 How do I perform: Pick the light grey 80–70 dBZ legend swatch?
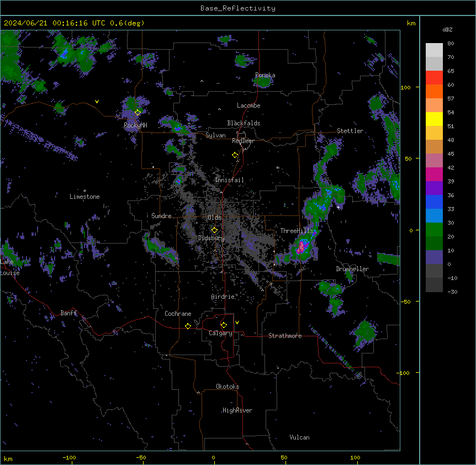(434, 50)
